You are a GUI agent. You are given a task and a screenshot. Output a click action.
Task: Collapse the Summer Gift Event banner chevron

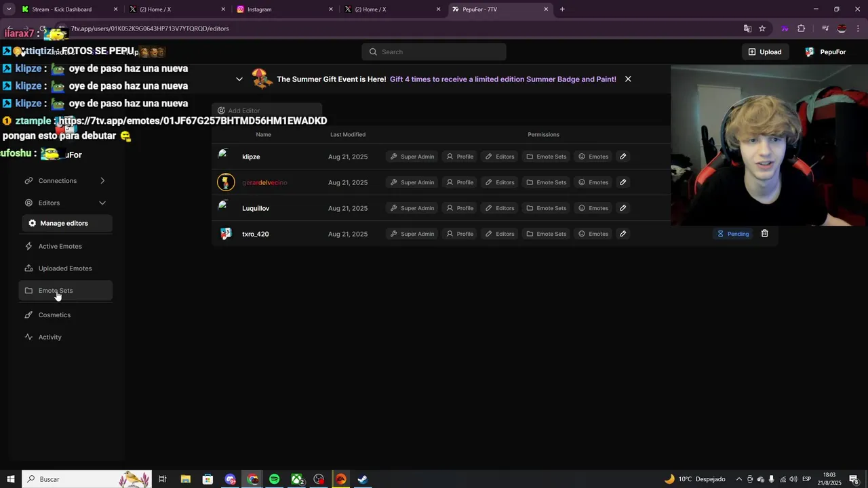coord(239,79)
